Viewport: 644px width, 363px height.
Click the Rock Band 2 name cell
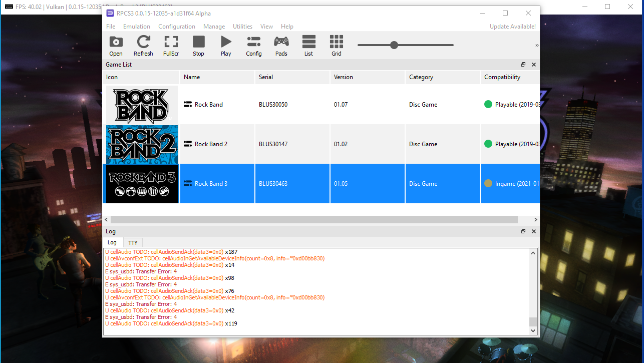point(217,144)
